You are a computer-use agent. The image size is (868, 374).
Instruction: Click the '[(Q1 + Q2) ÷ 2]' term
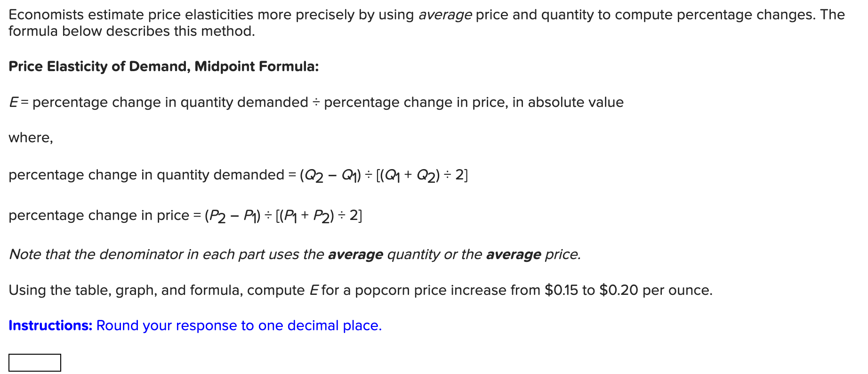click(x=422, y=175)
